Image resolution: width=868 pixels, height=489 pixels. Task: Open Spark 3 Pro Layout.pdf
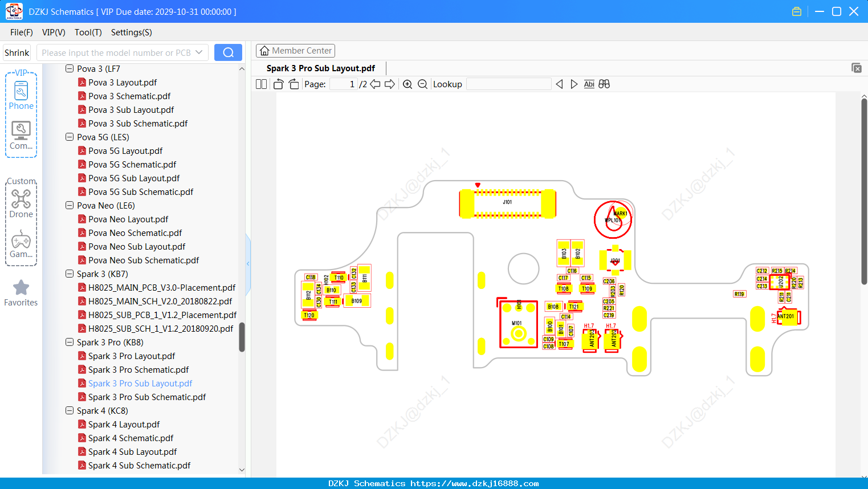point(131,356)
